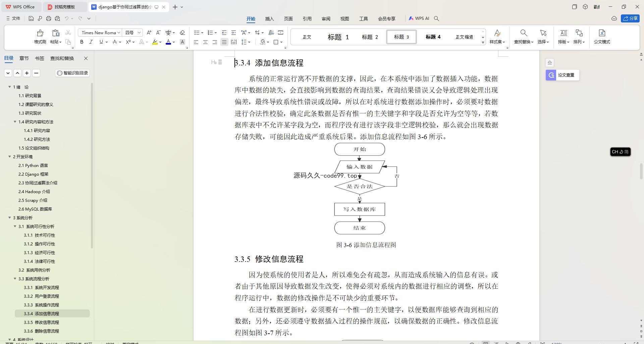
Task: Click 智能识别目录 button
Action: [x=72, y=73]
